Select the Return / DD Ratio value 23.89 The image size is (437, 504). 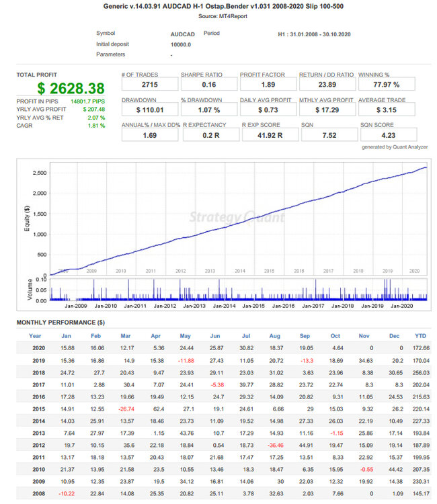[327, 85]
